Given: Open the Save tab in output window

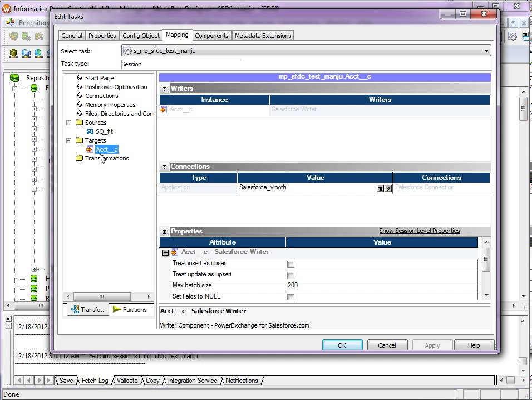Looking at the screenshot, I should [66, 381].
